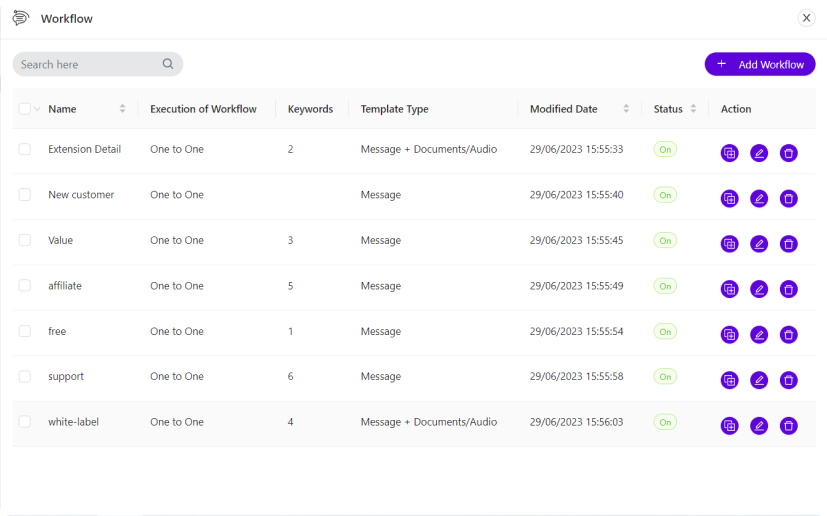Tick the select-all checkbox in header
The height and width of the screenshot is (516, 827).
click(x=25, y=109)
